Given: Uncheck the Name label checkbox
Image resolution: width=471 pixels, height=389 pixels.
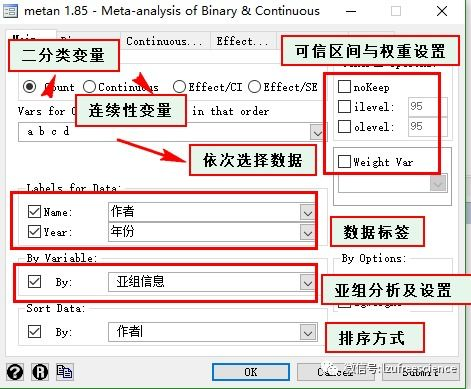Looking at the screenshot, I should click(34, 211).
